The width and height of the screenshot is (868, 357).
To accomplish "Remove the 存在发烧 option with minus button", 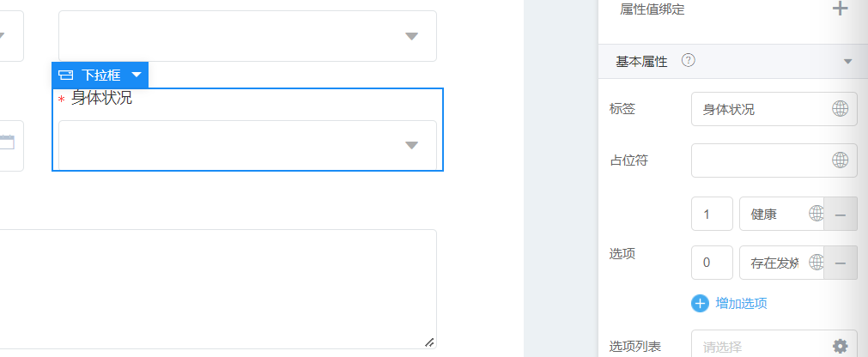I will (x=841, y=263).
